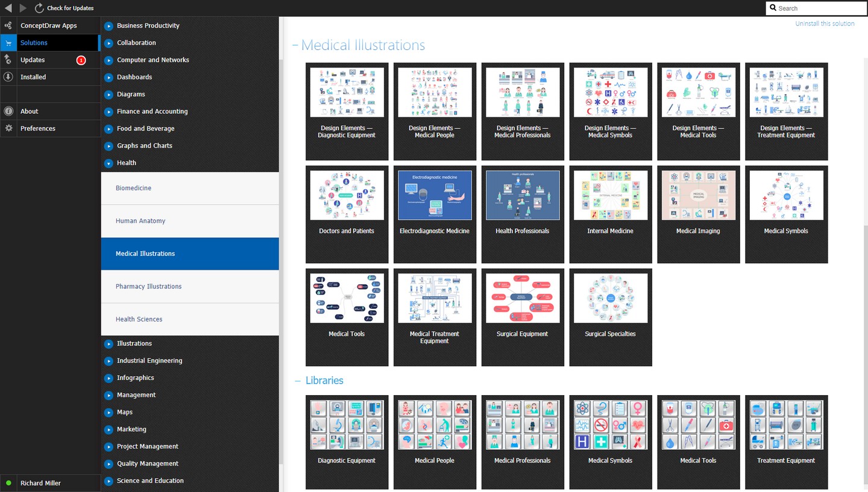Click the About info icon
This screenshot has width=868, height=492.
pos(8,111)
